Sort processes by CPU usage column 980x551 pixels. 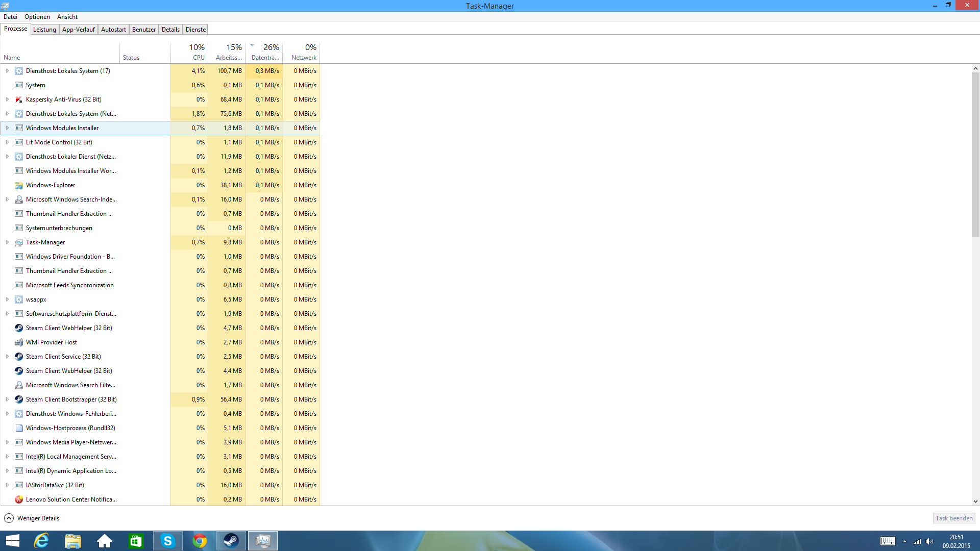click(x=189, y=53)
